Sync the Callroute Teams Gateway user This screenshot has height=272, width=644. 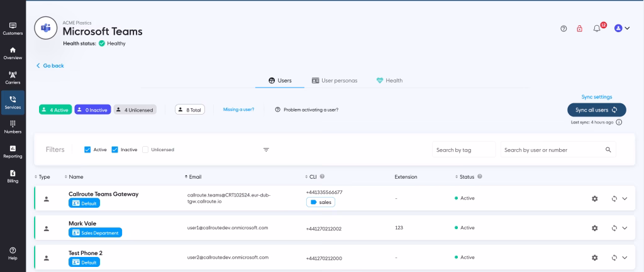pos(614,199)
